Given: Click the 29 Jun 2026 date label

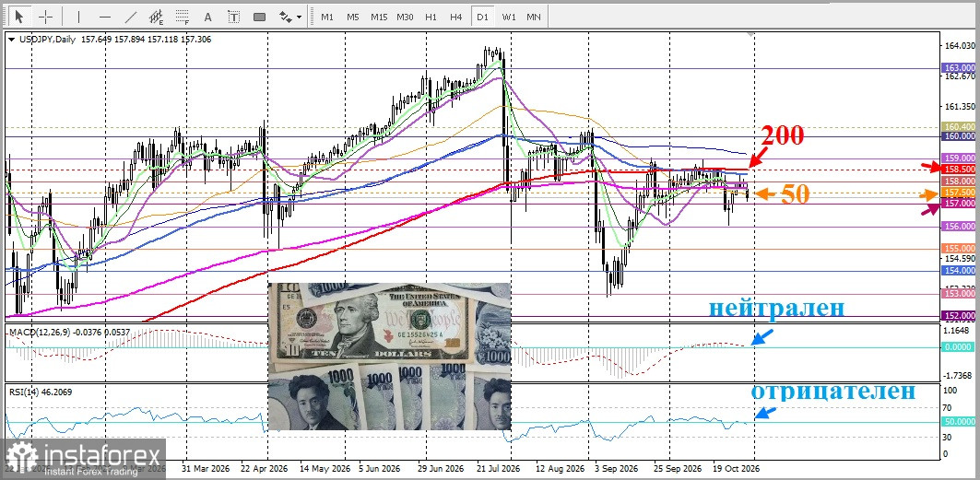Looking at the screenshot, I should pyautogui.click(x=442, y=468).
